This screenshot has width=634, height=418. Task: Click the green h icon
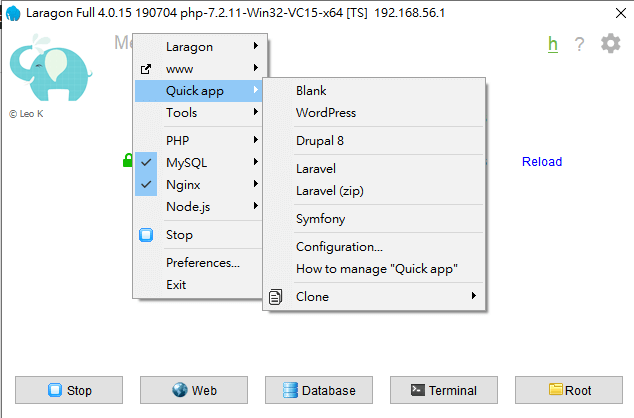(552, 44)
